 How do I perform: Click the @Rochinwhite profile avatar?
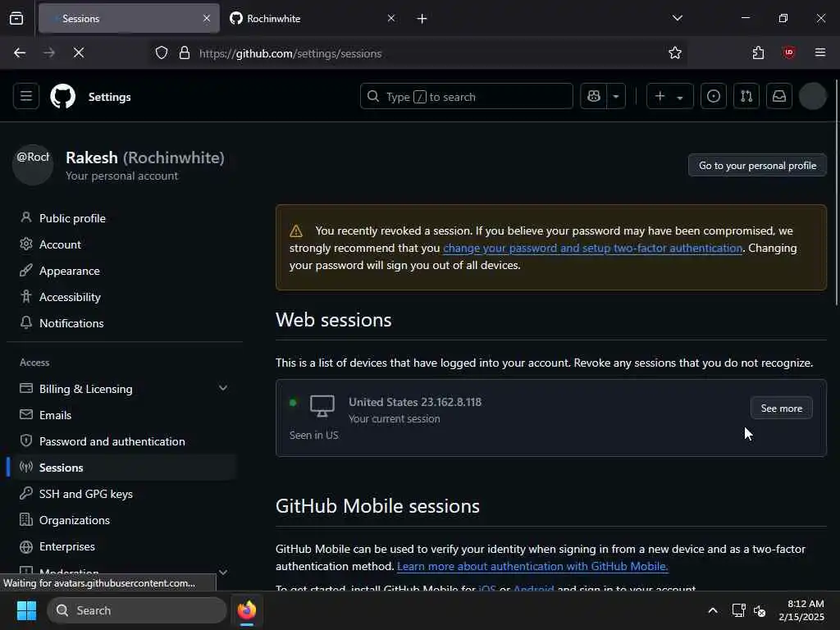(33, 165)
